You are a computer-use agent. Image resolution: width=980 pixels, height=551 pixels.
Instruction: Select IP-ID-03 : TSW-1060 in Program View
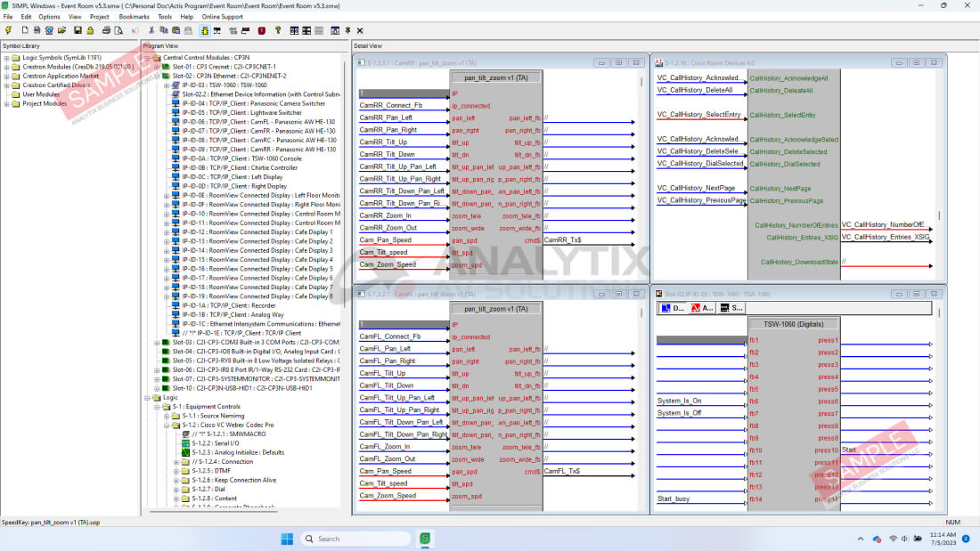pos(225,85)
